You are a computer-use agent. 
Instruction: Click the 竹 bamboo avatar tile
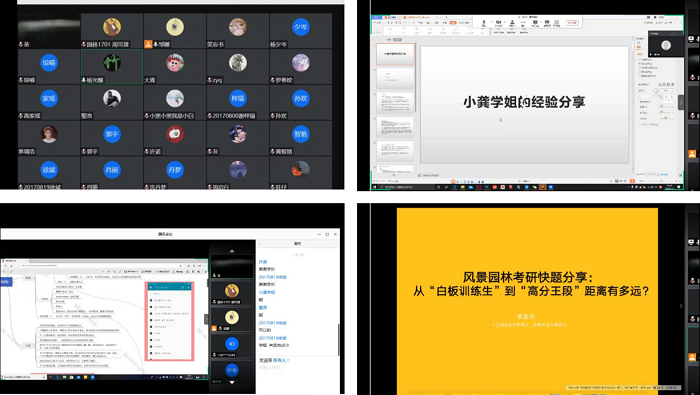pos(112,63)
